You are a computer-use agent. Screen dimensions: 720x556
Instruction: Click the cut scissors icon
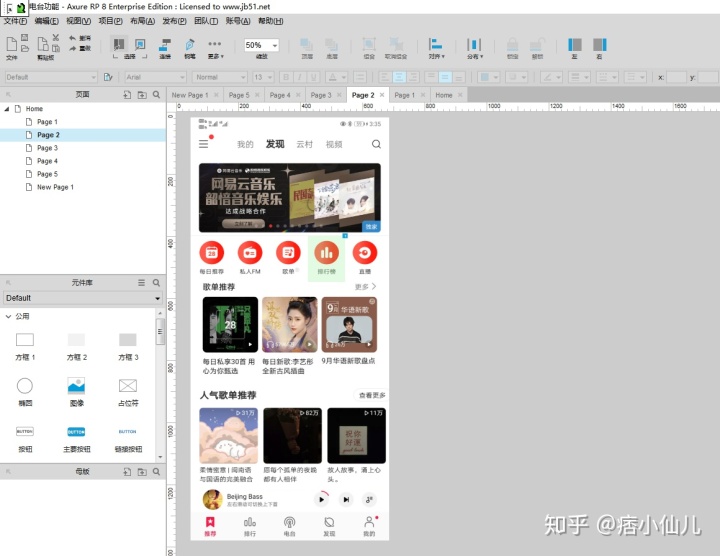click(x=56, y=37)
